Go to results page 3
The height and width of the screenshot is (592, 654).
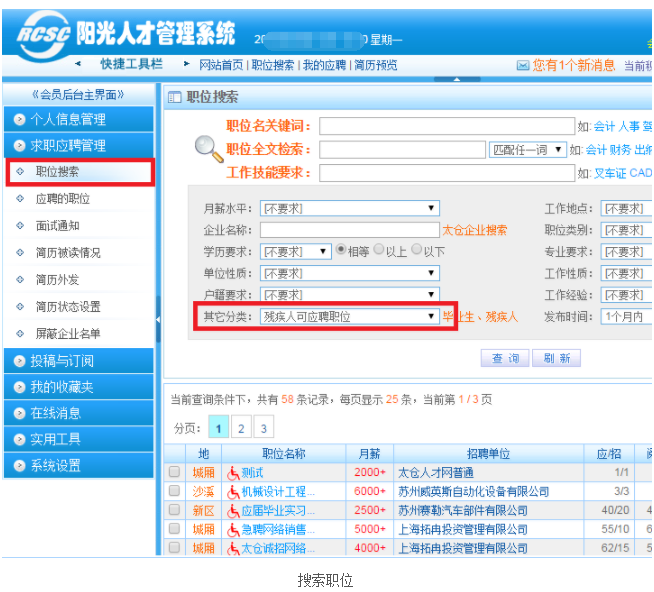pyautogui.click(x=264, y=427)
